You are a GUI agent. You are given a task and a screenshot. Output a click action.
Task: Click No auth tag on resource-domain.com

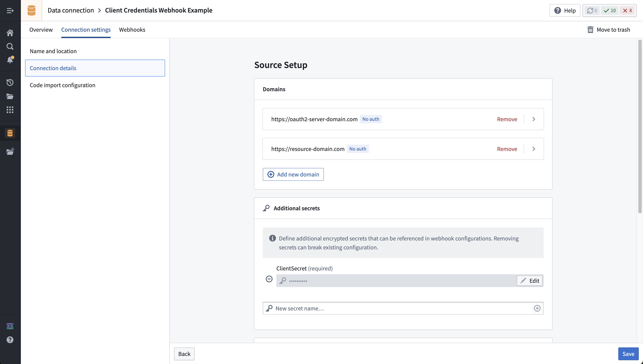pyautogui.click(x=357, y=149)
